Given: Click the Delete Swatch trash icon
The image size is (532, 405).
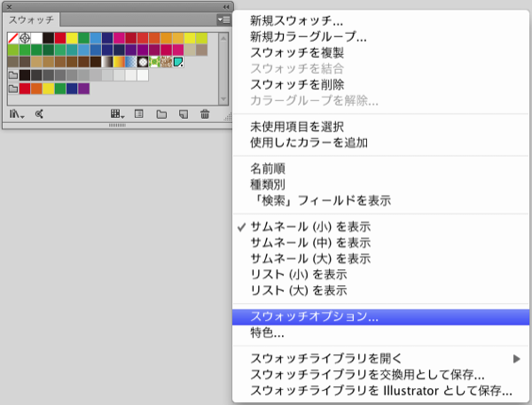Looking at the screenshot, I should [x=205, y=113].
